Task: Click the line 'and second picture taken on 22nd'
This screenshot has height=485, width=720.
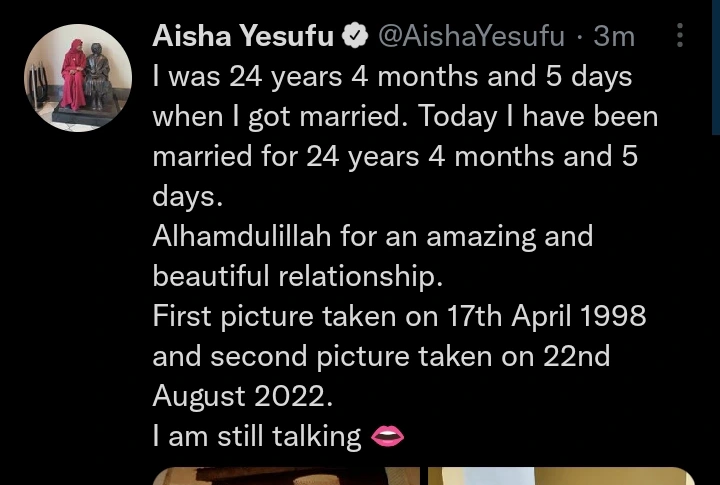Action: coord(381,357)
